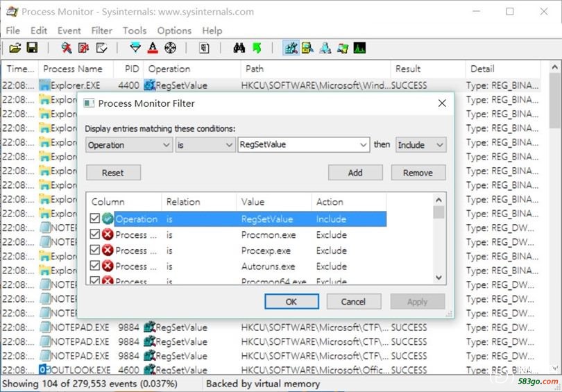Click 'Backed by virtual memory' status text

[x=263, y=384]
